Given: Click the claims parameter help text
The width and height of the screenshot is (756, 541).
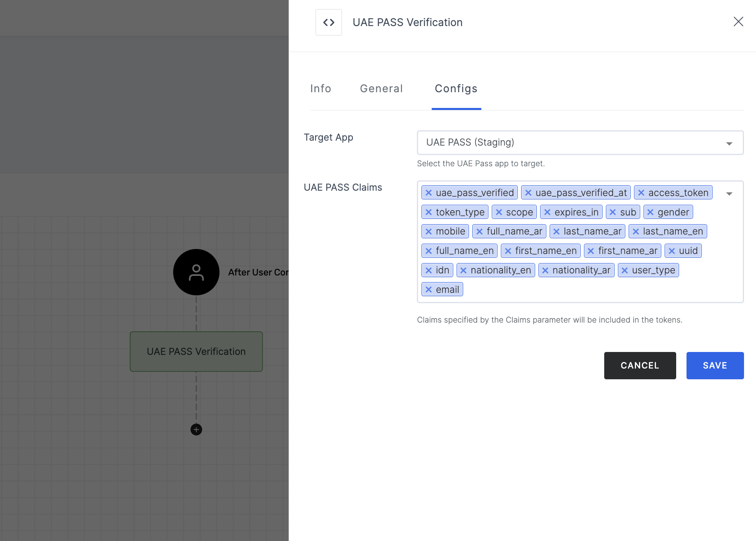Looking at the screenshot, I should point(550,320).
